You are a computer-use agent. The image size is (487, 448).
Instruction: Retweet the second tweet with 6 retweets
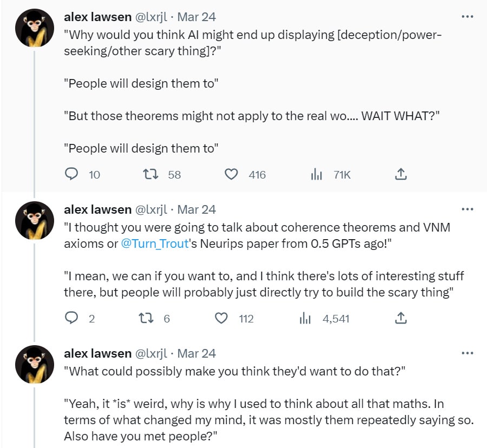point(146,318)
